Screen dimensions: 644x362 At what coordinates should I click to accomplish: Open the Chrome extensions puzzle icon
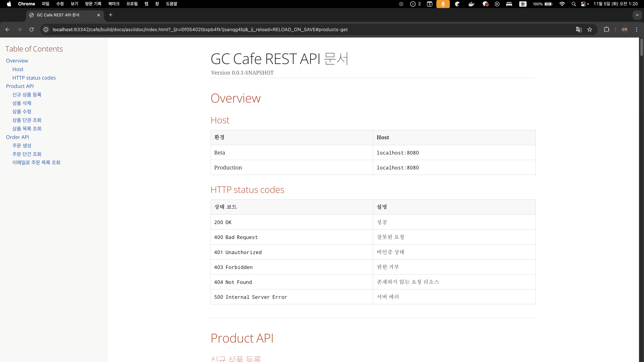click(606, 29)
